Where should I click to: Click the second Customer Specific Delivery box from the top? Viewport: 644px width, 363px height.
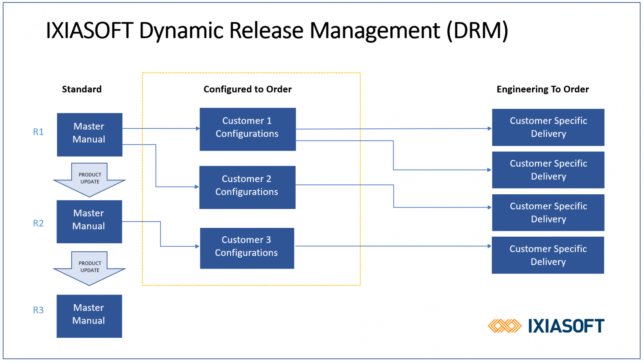pyautogui.click(x=548, y=170)
